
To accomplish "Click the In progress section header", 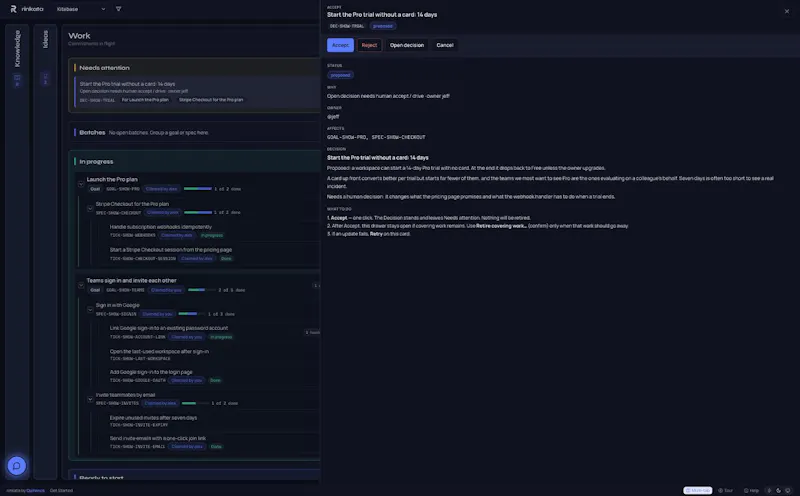I will click(96, 162).
